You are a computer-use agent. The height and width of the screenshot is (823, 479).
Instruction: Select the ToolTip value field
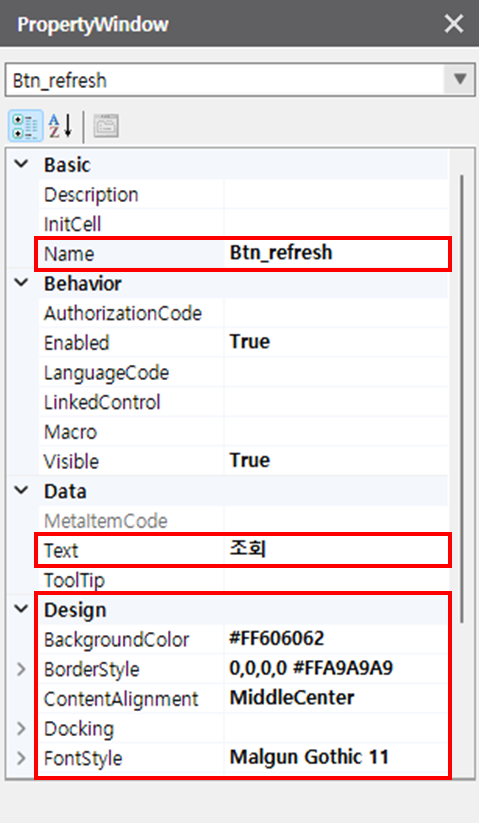pos(336,580)
